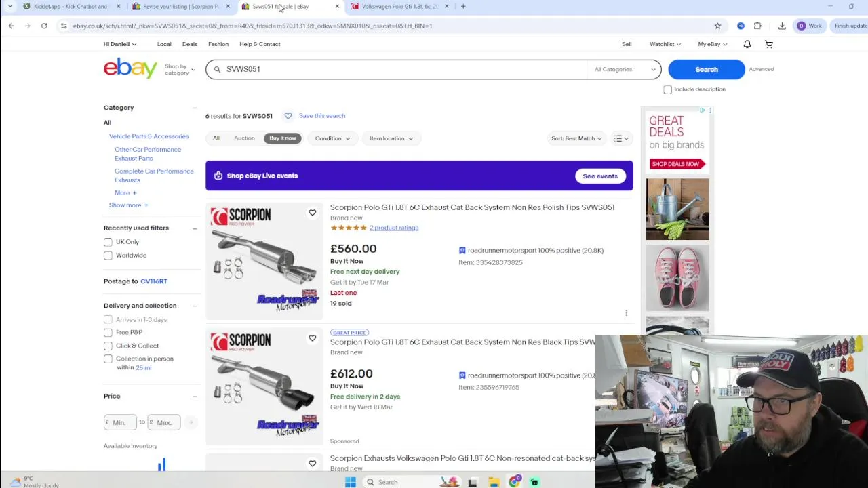Open the 2 product ratings link

tap(394, 228)
